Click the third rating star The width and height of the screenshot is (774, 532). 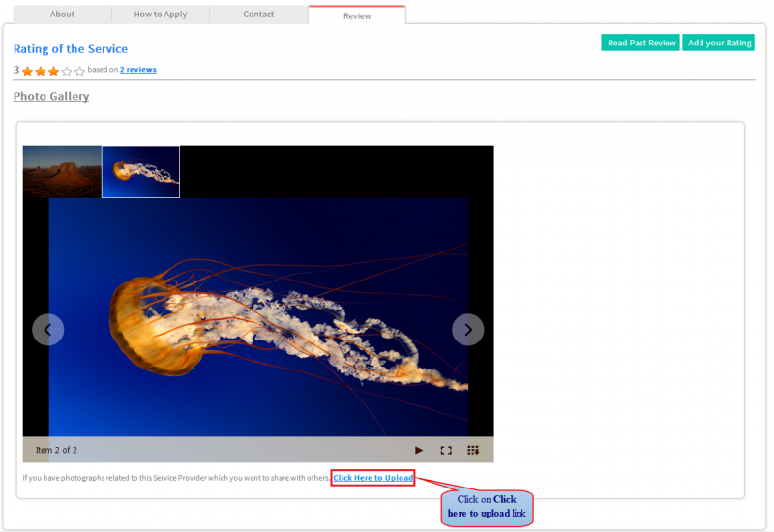coord(53,72)
